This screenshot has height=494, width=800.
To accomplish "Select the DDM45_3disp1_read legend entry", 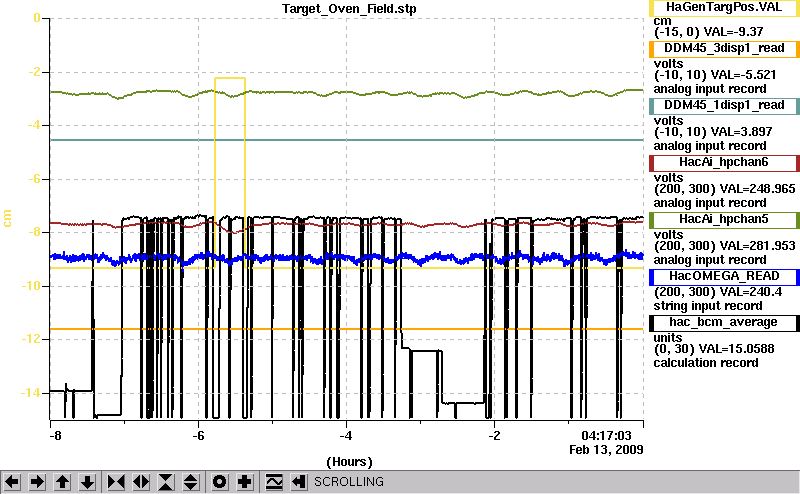I will tap(724, 48).
